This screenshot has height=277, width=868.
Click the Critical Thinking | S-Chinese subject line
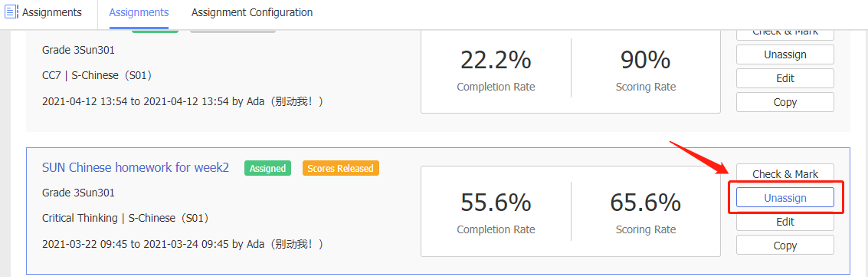point(126,218)
